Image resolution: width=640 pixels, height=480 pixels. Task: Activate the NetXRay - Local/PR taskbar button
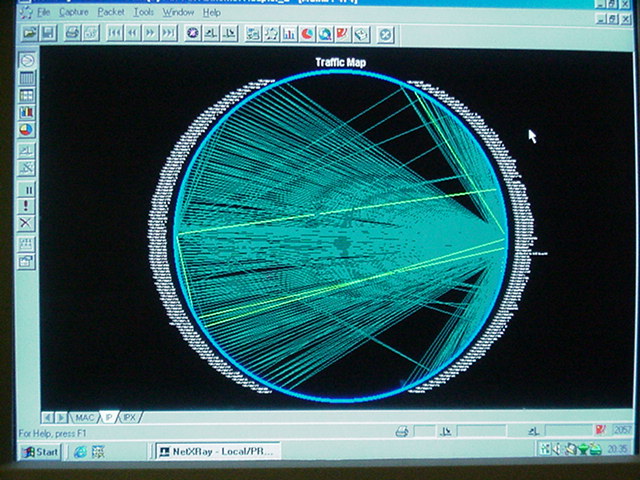[x=218, y=451]
